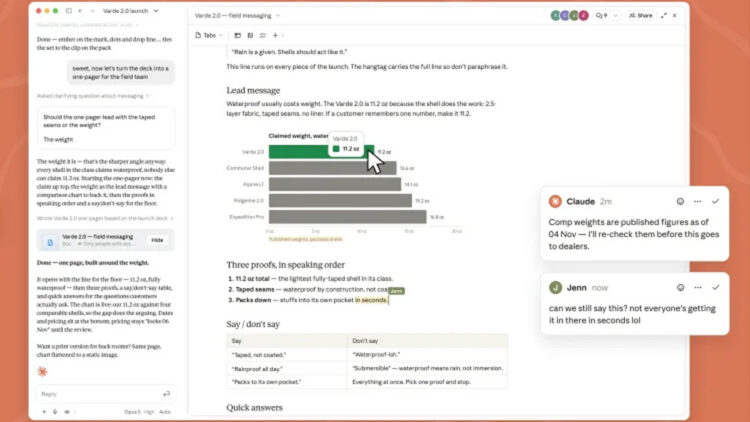
Task: Expand document with the fullscreen arrows icon
Action: [663, 15]
